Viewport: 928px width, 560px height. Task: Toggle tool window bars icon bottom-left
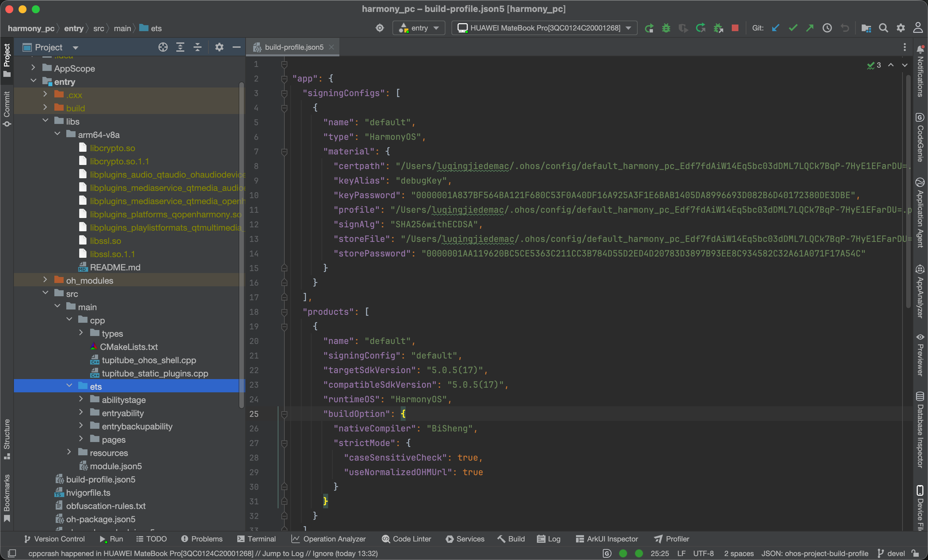[x=12, y=553]
